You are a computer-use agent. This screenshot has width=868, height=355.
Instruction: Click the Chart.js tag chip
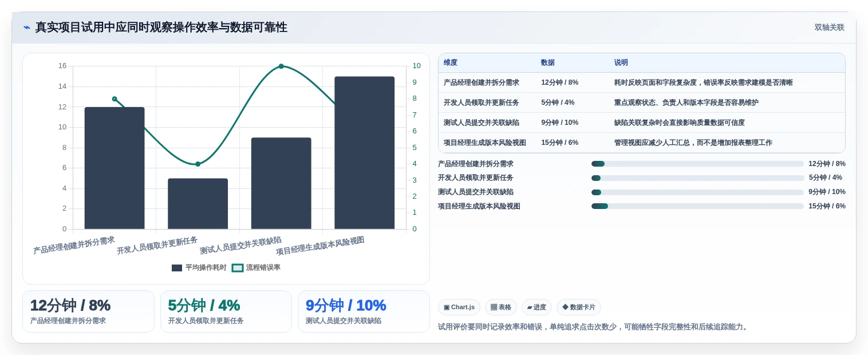[x=459, y=307]
